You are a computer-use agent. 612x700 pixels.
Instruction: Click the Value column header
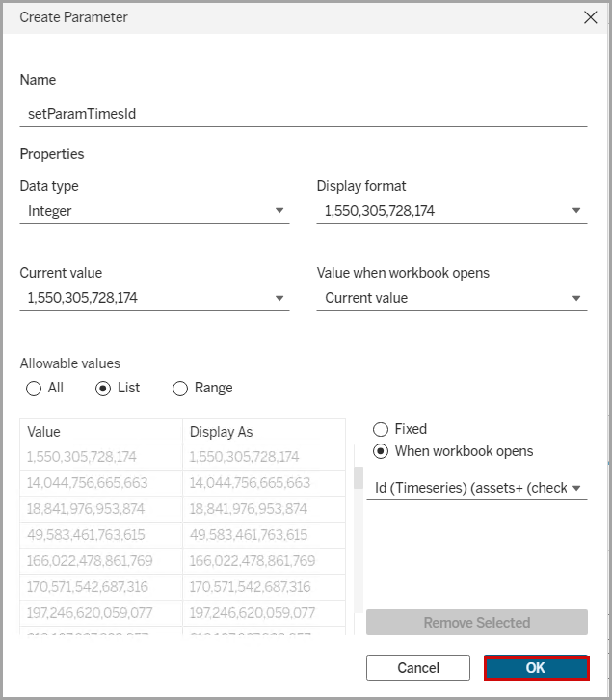(100, 432)
